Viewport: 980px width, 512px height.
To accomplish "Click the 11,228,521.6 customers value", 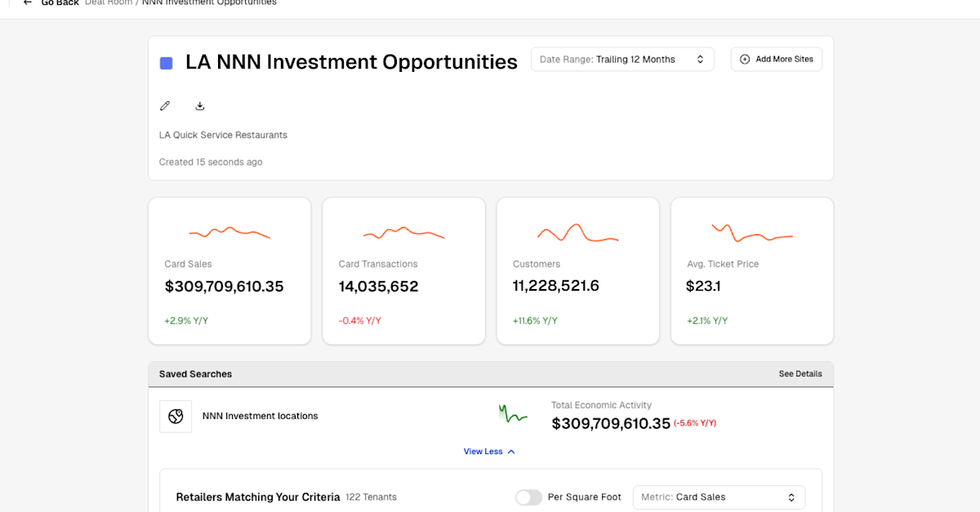I will tap(556, 286).
